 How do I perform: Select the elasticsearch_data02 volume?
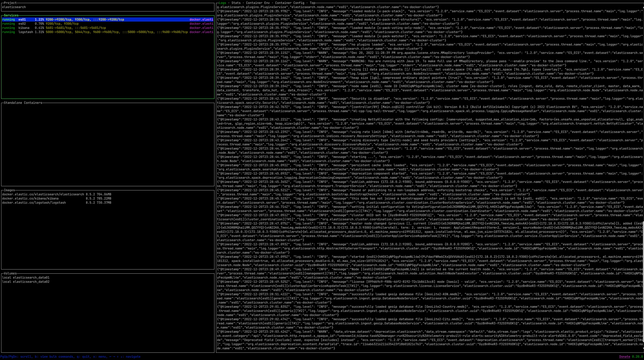(x=26, y=282)
